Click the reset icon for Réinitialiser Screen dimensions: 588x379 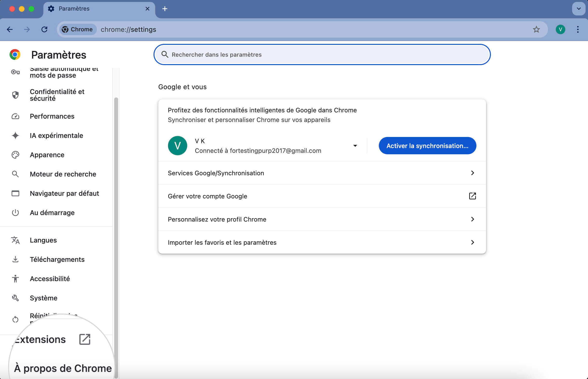point(15,319)
